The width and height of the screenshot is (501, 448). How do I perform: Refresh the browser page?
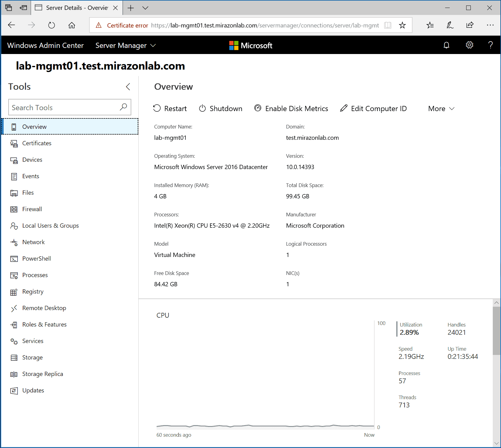(x=52, y=25)
